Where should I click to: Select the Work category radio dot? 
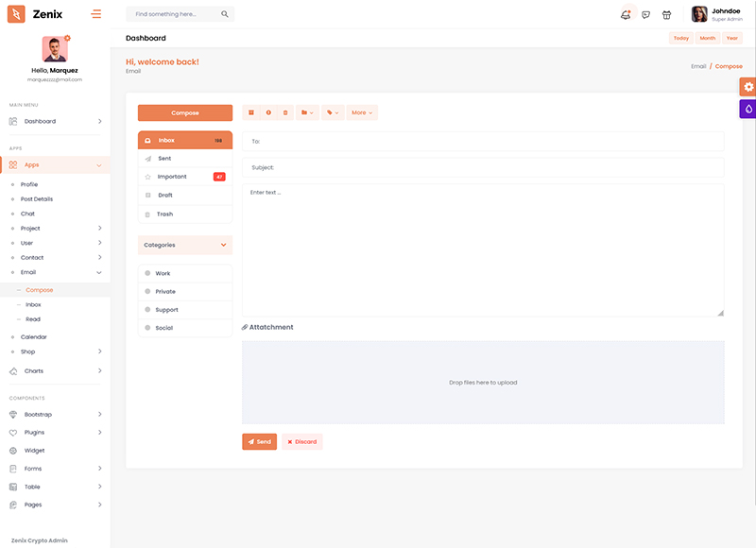(x=147, y=273)
